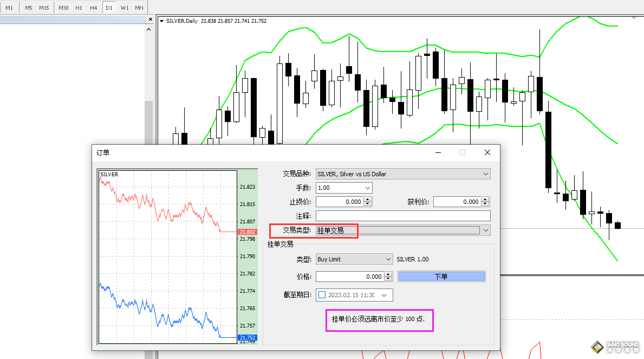Click the triangle icon before SILVER,Daily

[x=162, y=21]
